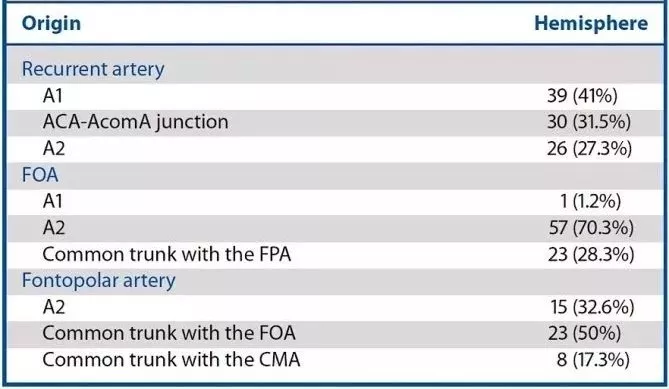Click the 23 (50%) value

[x=585, y=334]
